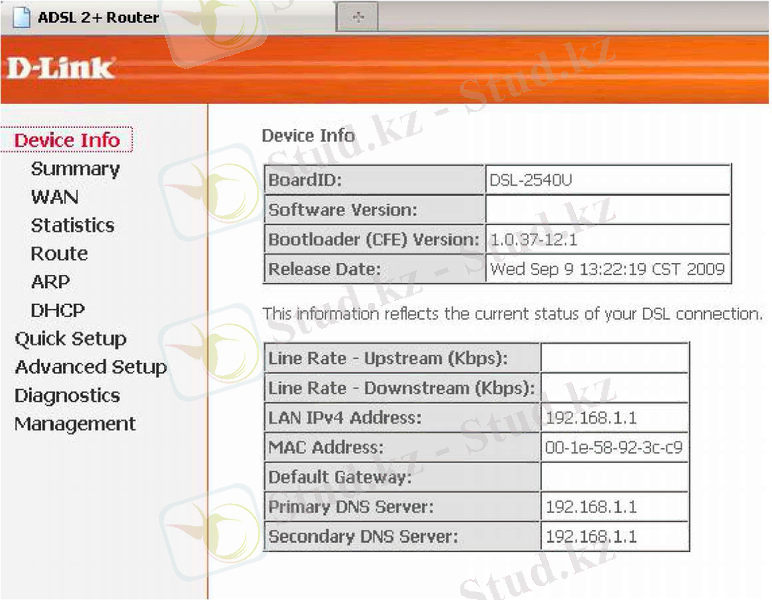Open Quick Setup menu

click(x=70, y=339)
